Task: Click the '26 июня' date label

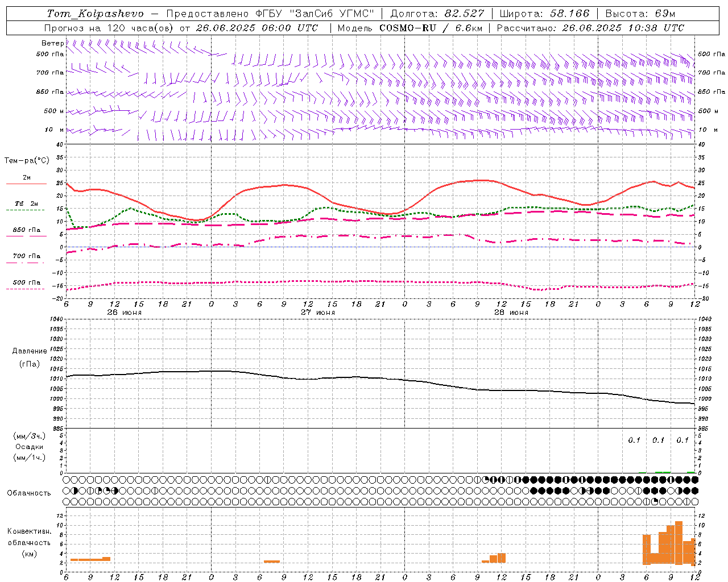Action: tap(125, 312)
